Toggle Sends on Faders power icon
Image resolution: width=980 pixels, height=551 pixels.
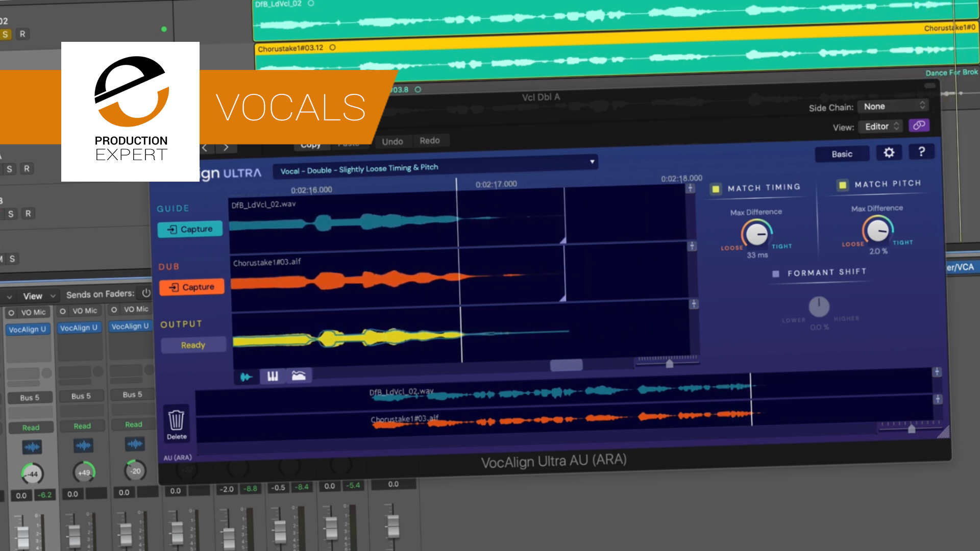click(x=146, y=293)
